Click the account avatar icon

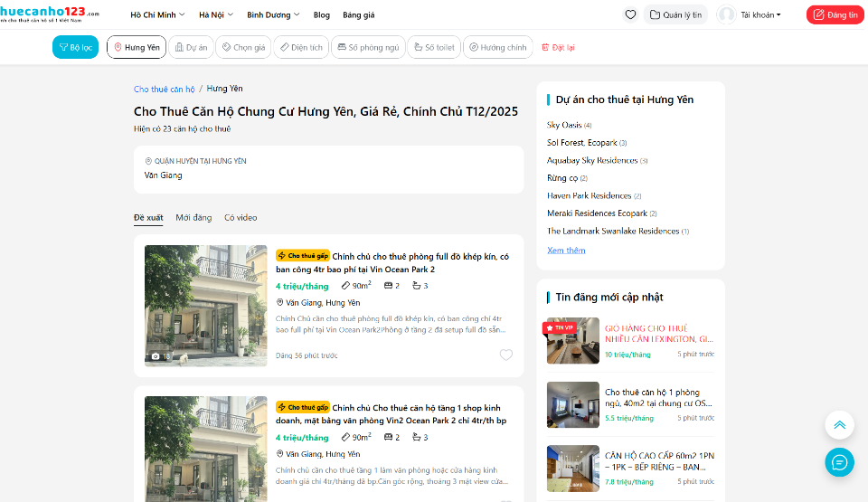pyautogui.click(x=726, y=15)
